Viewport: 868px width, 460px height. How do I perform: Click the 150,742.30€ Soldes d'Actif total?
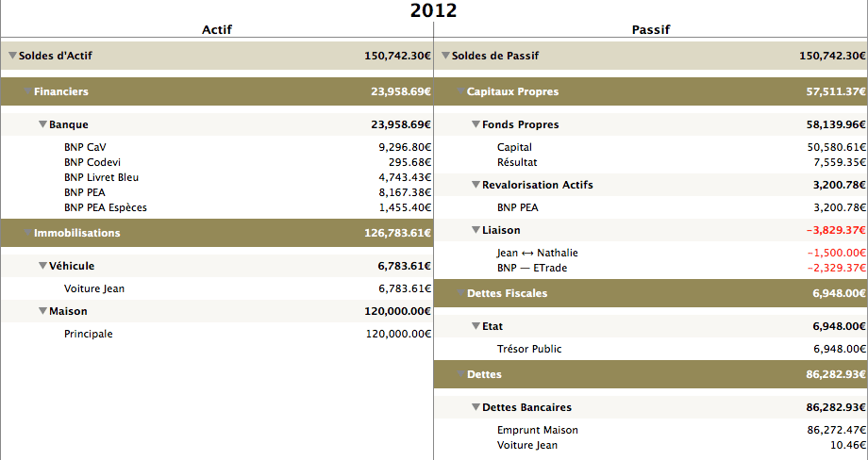397,56
